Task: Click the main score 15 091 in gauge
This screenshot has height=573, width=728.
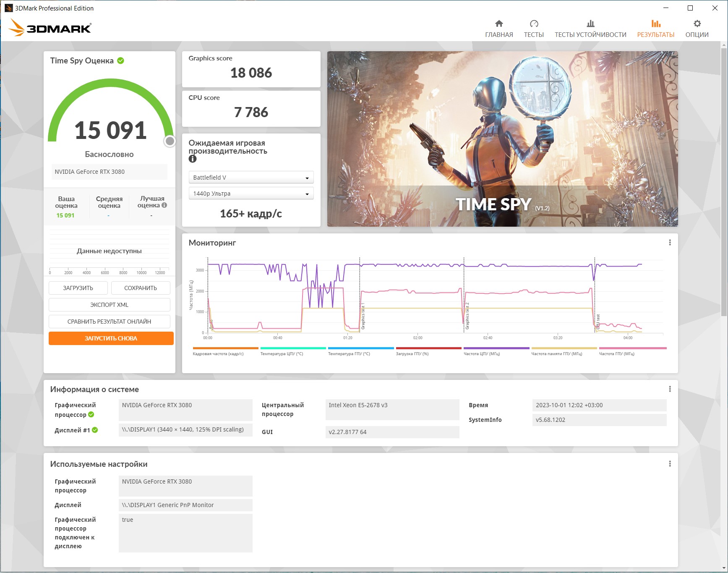Action: tap(110, 130)
